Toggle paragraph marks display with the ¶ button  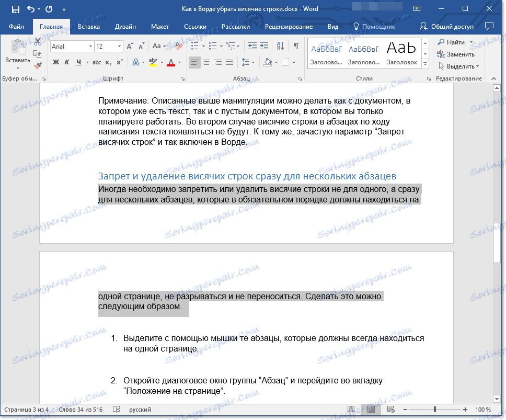tap(296, 46)
